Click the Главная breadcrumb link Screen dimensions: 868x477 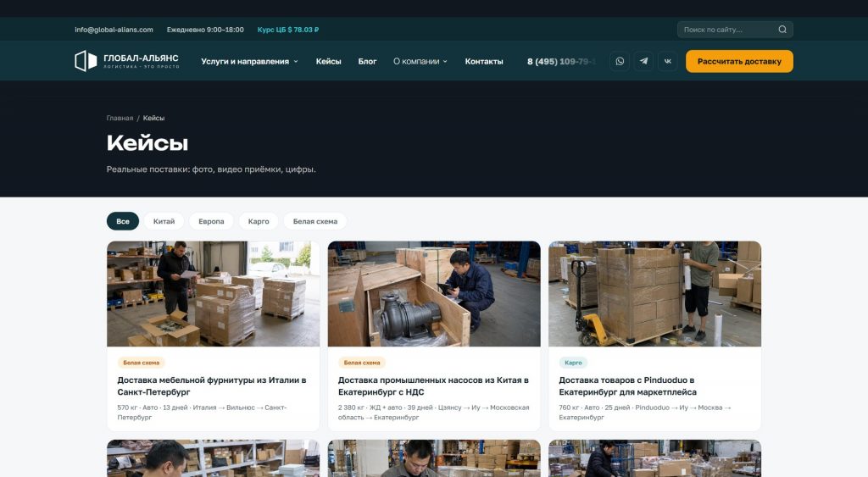click(120, 118)
